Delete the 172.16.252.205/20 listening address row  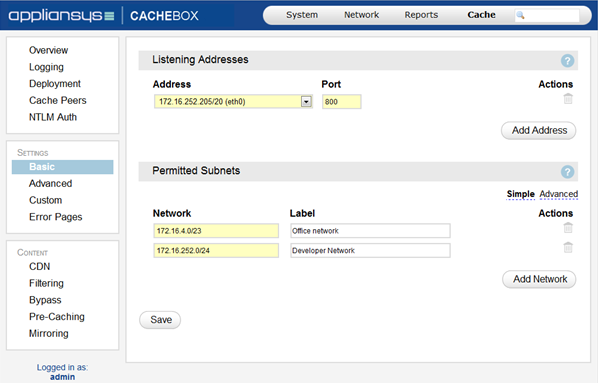pyautogui.click(x=568, y=99)
